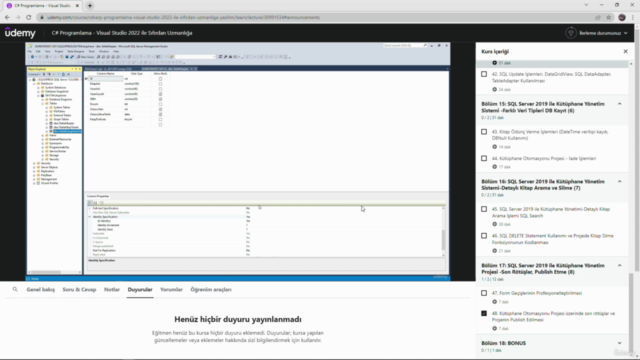Mark lecture 47 Form Geçişlerinin complete
This screenshot has width=640, height=360.
[x=484, y=293]
